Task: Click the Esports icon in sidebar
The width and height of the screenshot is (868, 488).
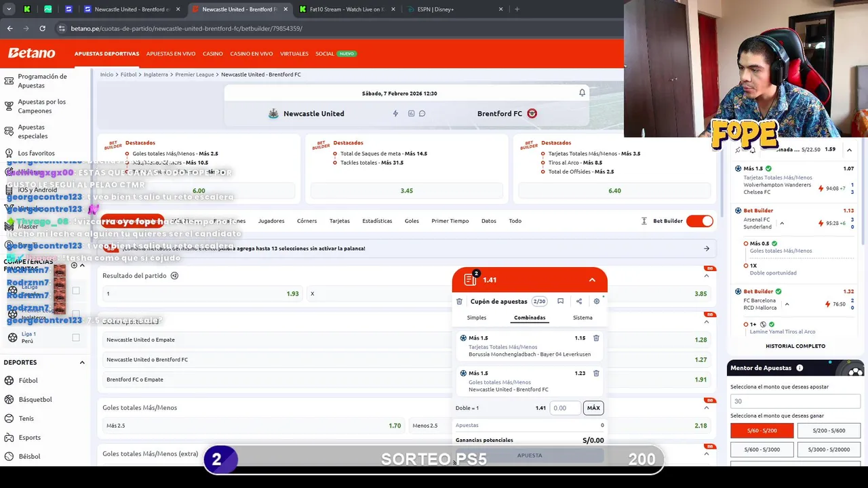Action: tap(9, 437)
